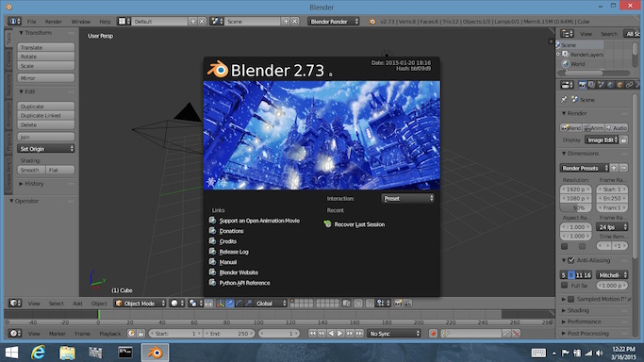Open the Window menu
Viewport: 644px width, 362px height.
(80, 22)
